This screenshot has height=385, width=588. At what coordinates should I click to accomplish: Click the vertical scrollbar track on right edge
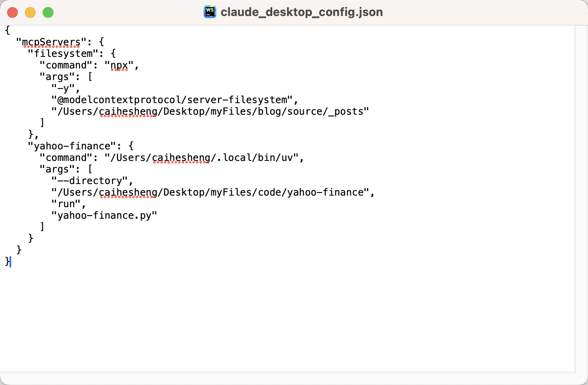[581, 200]
